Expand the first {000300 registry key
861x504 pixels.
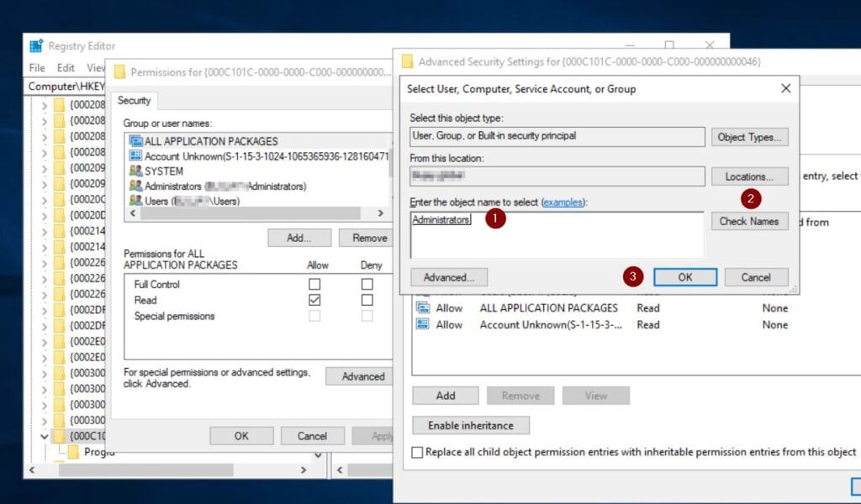pos(45,374)
